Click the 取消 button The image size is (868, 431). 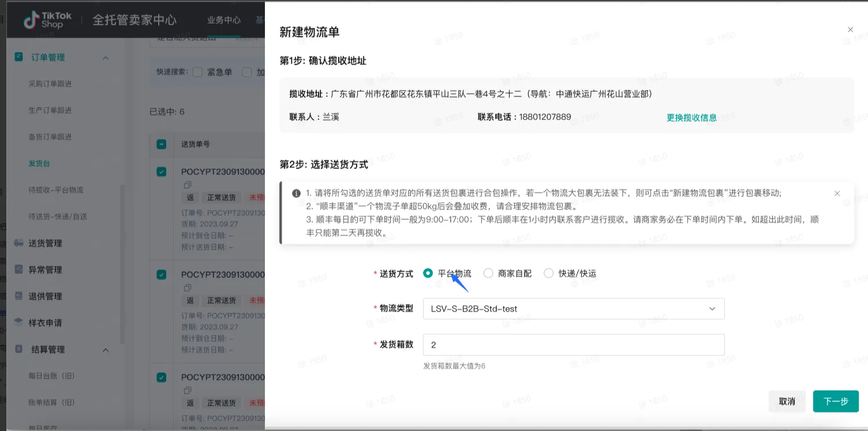[x=787, y=401]
